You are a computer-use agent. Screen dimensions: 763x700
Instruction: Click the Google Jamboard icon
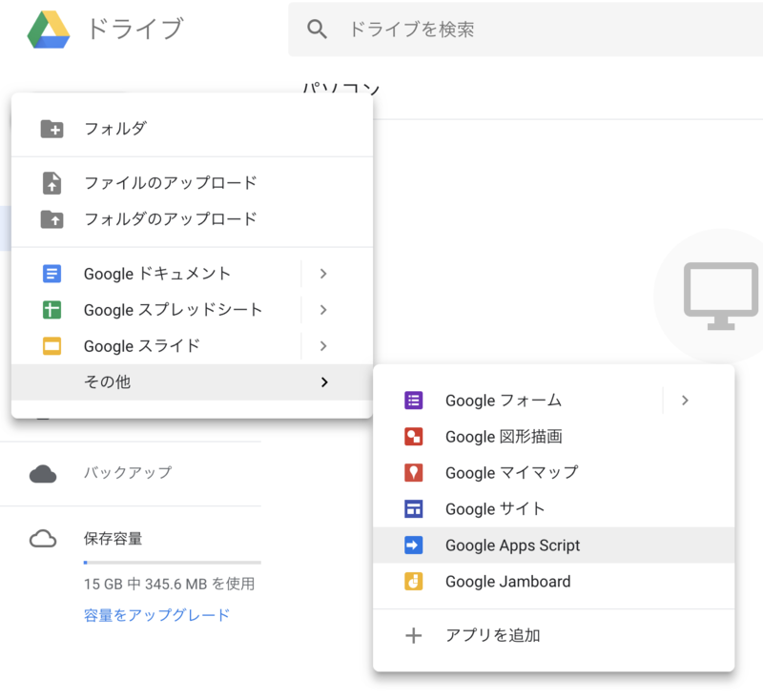[413, 582]
